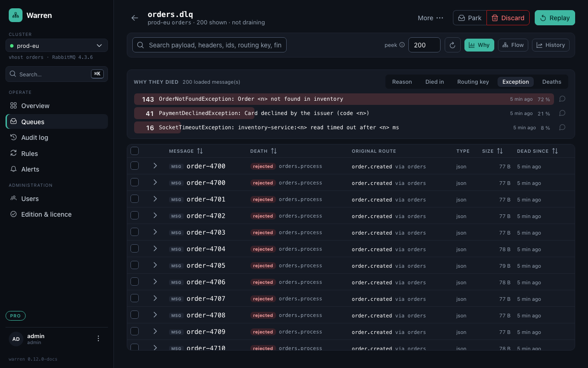This screenshot has width=588, height=368.
Task: Switch to the Reason grouping tab
Action: (402, 82)
